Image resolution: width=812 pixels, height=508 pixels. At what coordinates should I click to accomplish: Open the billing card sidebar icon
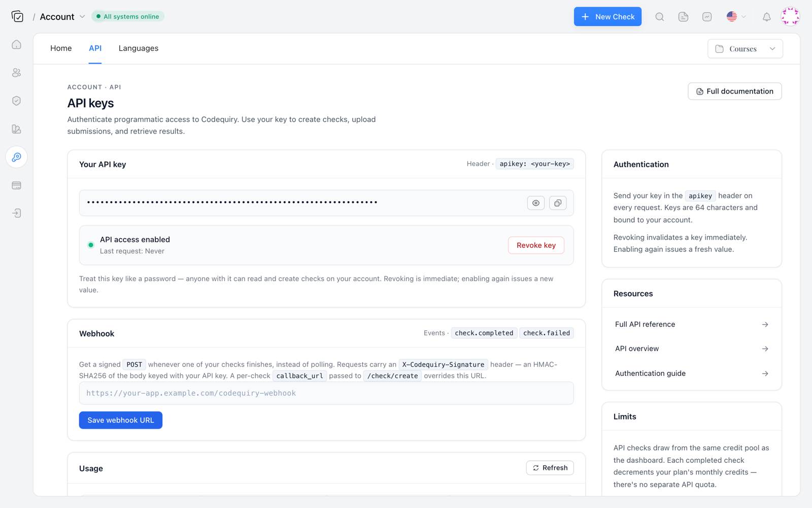(17, 185)
